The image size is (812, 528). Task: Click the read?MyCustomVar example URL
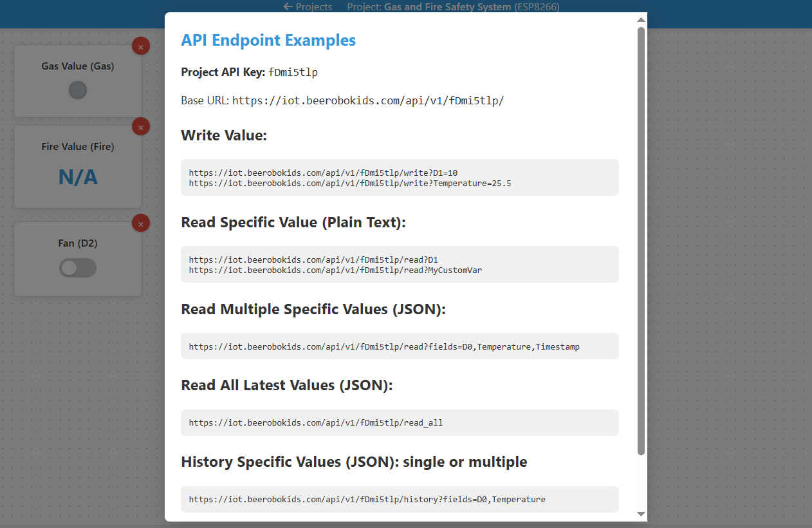click(335, 270)
